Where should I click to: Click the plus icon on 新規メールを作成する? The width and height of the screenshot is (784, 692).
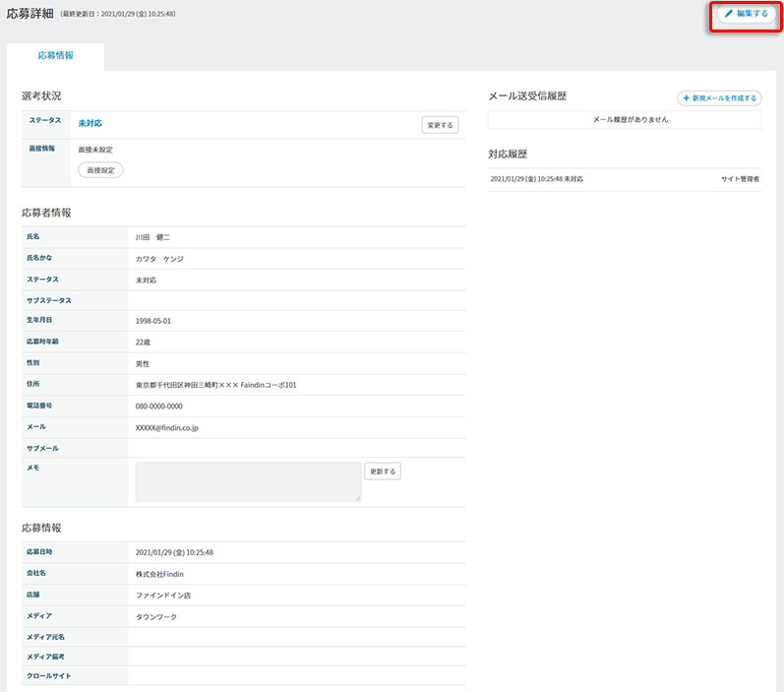(687, 98)
